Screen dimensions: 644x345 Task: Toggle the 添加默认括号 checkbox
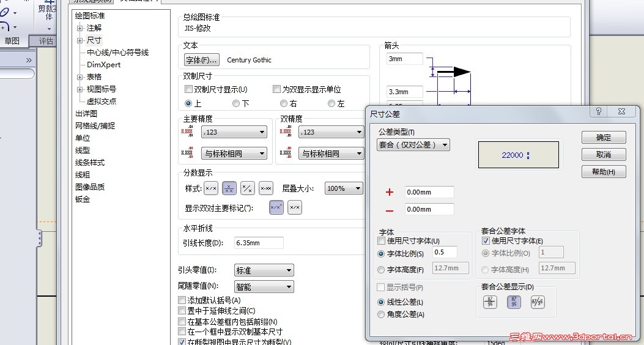[x=182, y=300]
